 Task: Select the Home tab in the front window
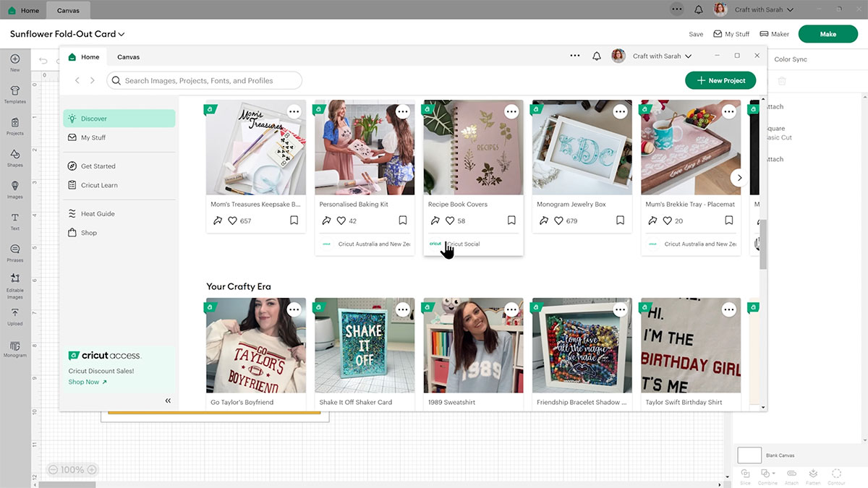(84, 56)
